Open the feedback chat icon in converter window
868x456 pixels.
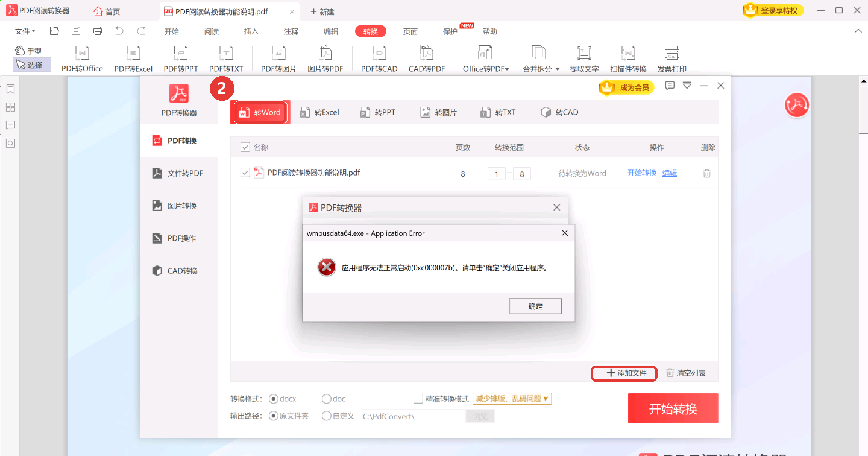click(x=670, y=86)
